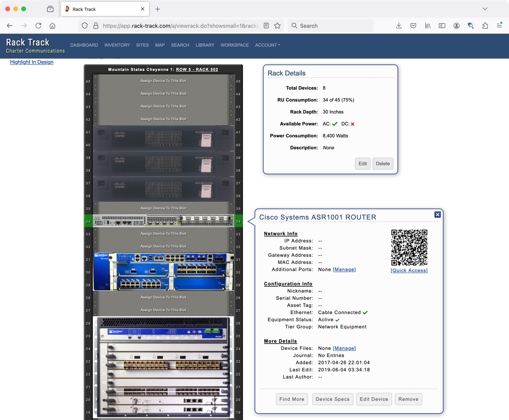Open the downloads panel

[399, 25]
